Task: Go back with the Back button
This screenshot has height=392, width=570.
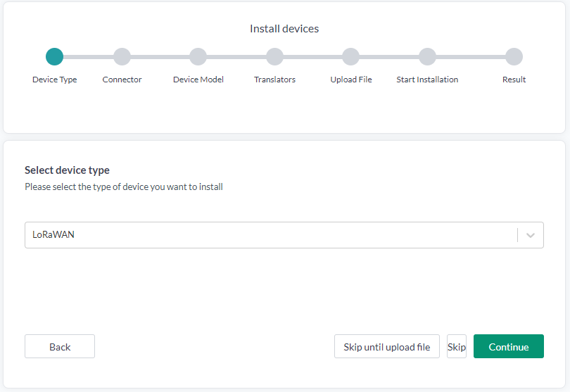Action: [x=60, y=346]
